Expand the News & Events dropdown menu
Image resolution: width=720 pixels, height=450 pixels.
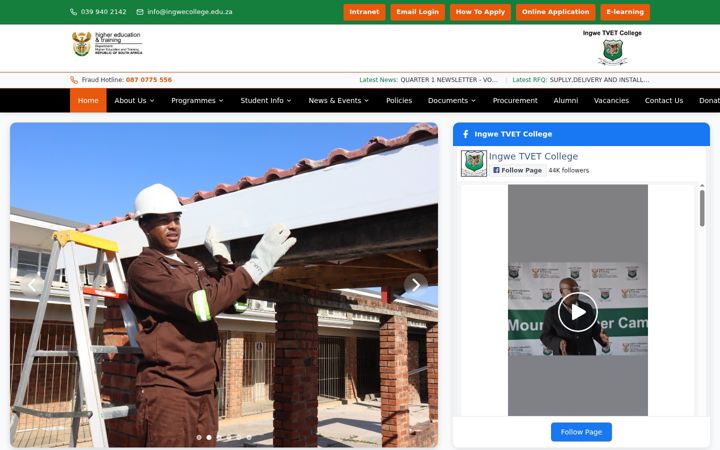(x=338, y=101)
